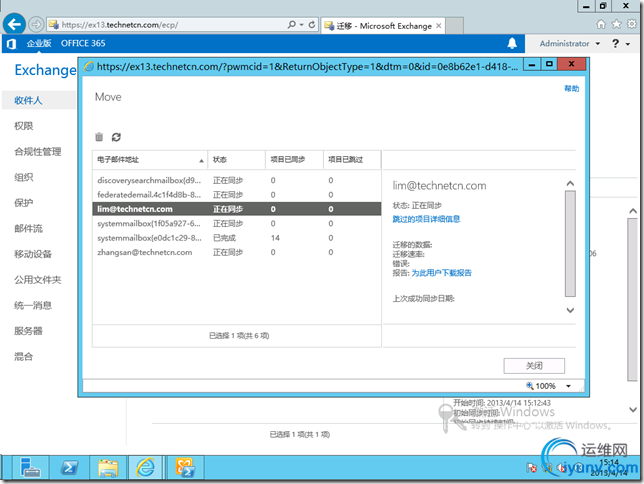The height and width of the screenshot is (484, 644).
Task: Click address bar autocomplete dropdown arrow
Action: pos(301,25)
